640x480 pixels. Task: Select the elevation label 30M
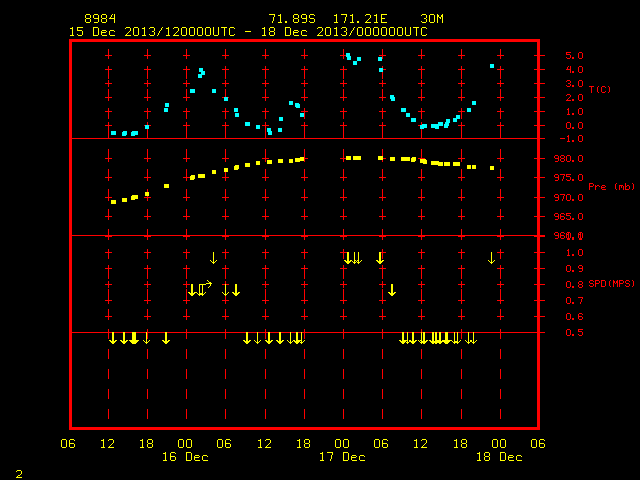tap(432, 19)
